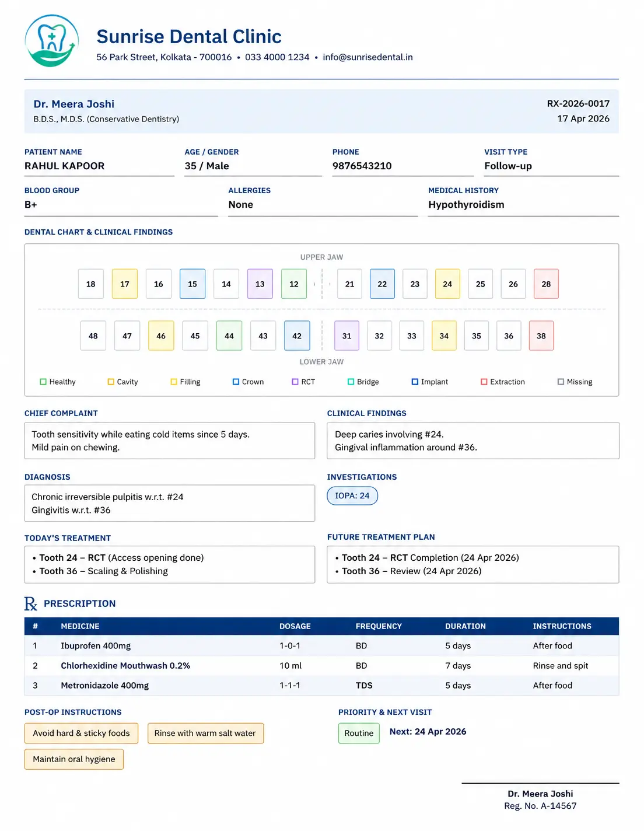
Task: Select tooth 31 in the lower jaw
Action: point(346,336)
